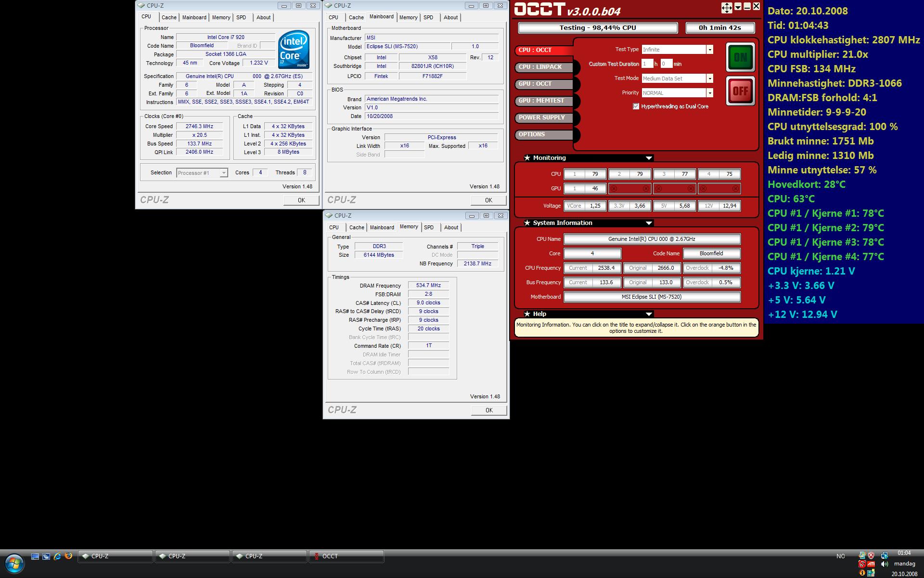Click the star icon beside Help
Viewport: 924px width, 578px height.
[527, 314]
